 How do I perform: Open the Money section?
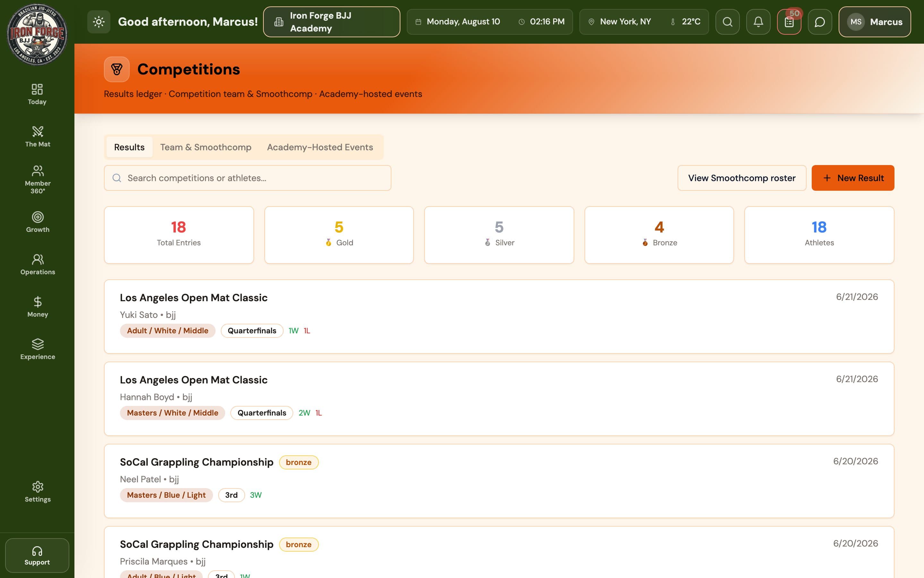pos(37,307)
